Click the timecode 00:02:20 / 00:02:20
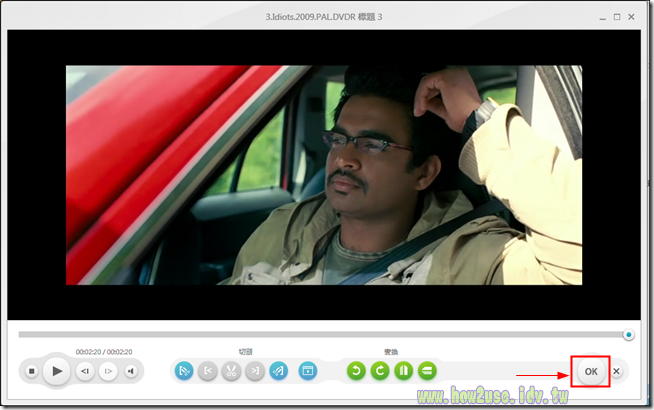The height and width of the screenshot is (410, 654). pyautogui.click(x=104, y=352)
